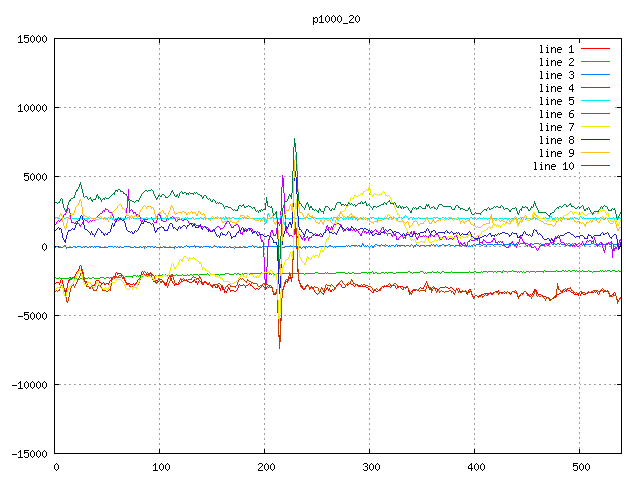Click the red sample next to line 1
Image resolution: width=640 pixels, height=480 pixels.
coord(595,49)
